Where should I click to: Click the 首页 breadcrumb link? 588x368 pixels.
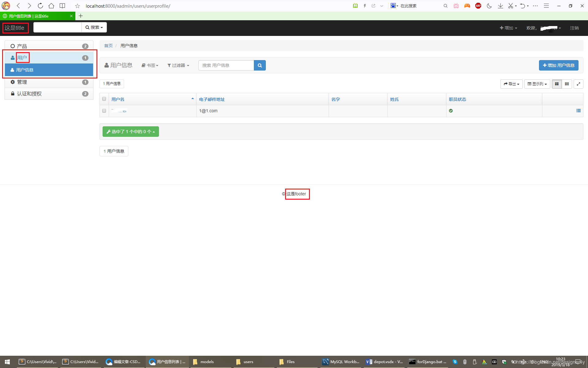pyautogui.click(x=108, y=46)
